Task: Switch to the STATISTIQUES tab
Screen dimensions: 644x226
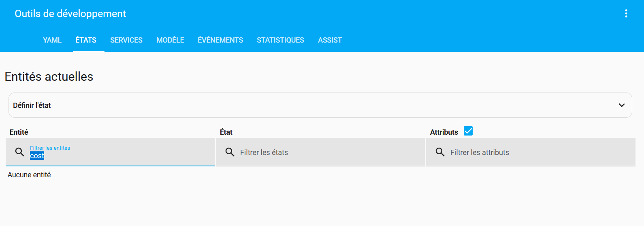Action: point(280,40)
